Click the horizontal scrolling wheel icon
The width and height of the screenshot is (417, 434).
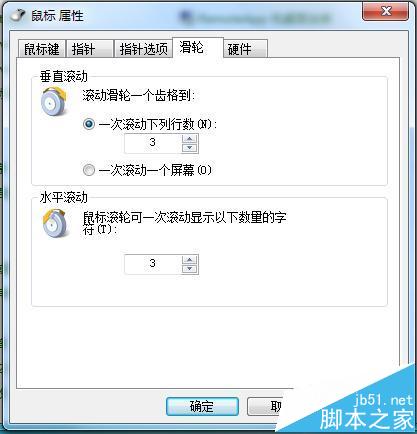54,223
